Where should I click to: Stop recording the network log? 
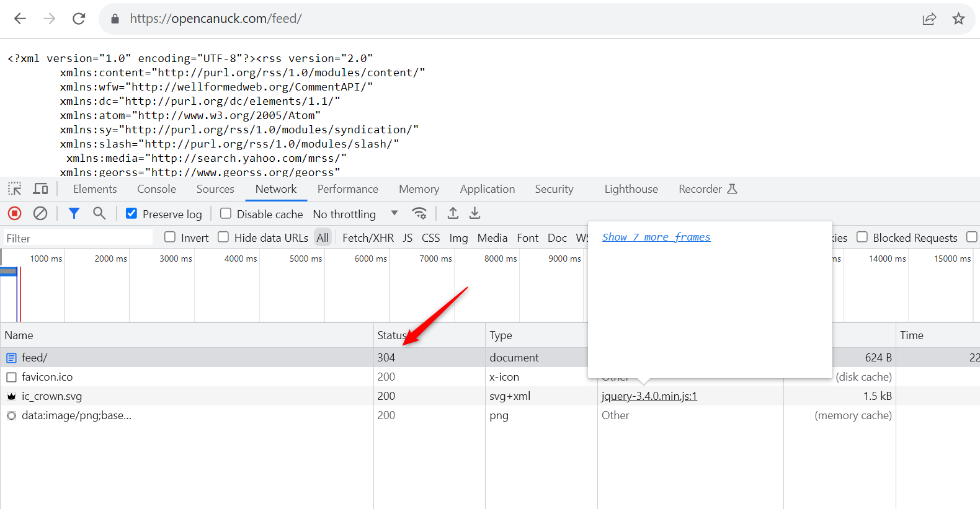15,213
